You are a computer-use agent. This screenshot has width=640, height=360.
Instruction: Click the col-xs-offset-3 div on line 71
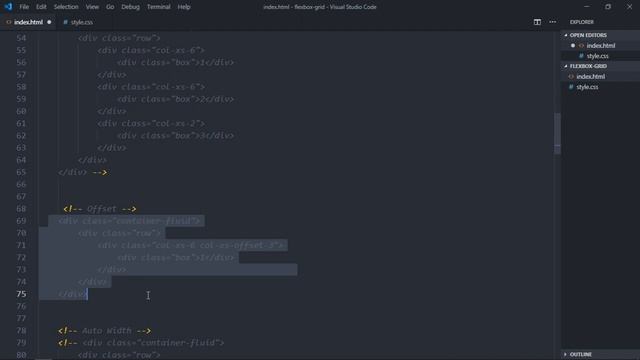point(190,245)
